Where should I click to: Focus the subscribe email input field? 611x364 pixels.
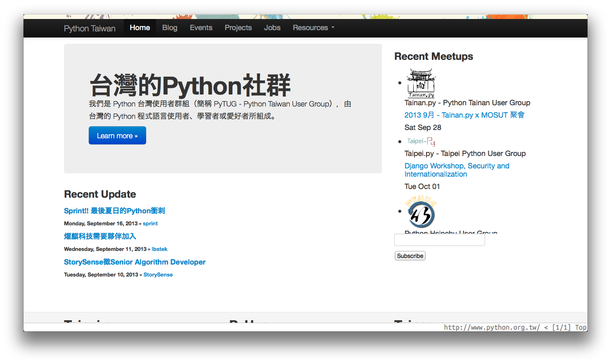pyautogui.click(x=440, y=240)
